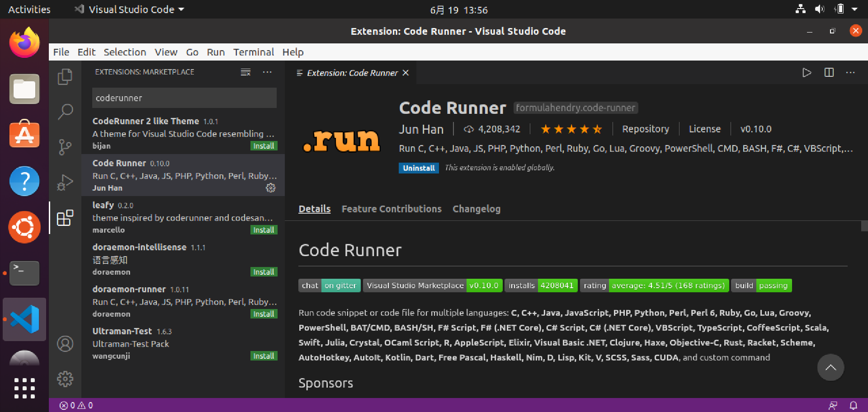Open the File menu
The height and width of the screenshot is (412, 868).
click(61, 52)
